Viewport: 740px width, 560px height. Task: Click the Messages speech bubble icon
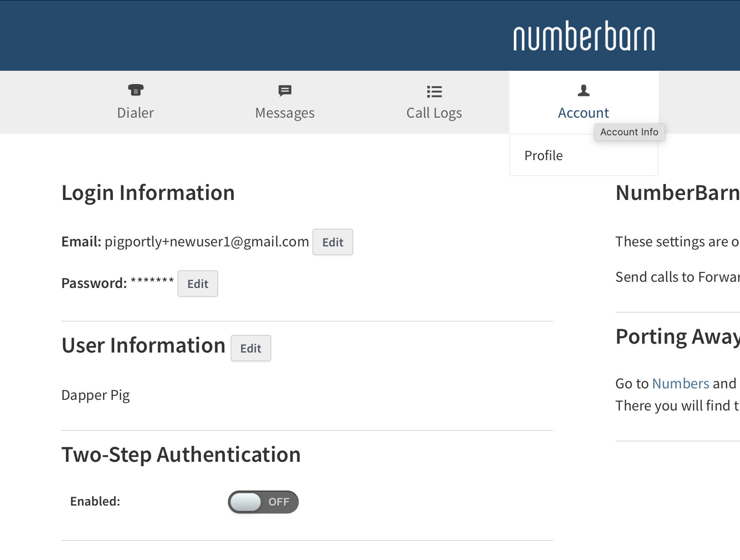pyautogui.click(x=285, y=91)
